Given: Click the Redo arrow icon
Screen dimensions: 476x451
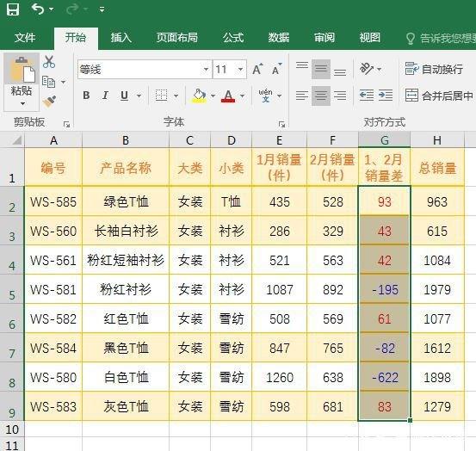Looking at the screenshot, I should click(x=72, y=9).
